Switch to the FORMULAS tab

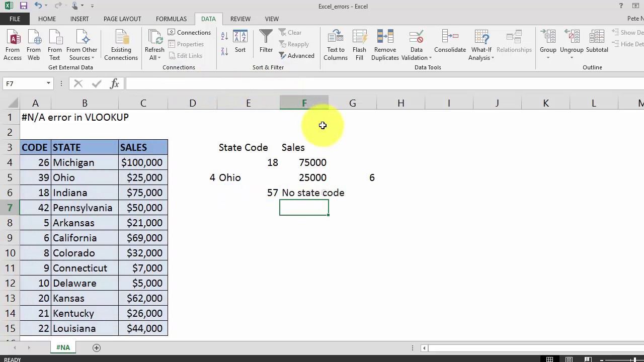click(x=171, y=19)
